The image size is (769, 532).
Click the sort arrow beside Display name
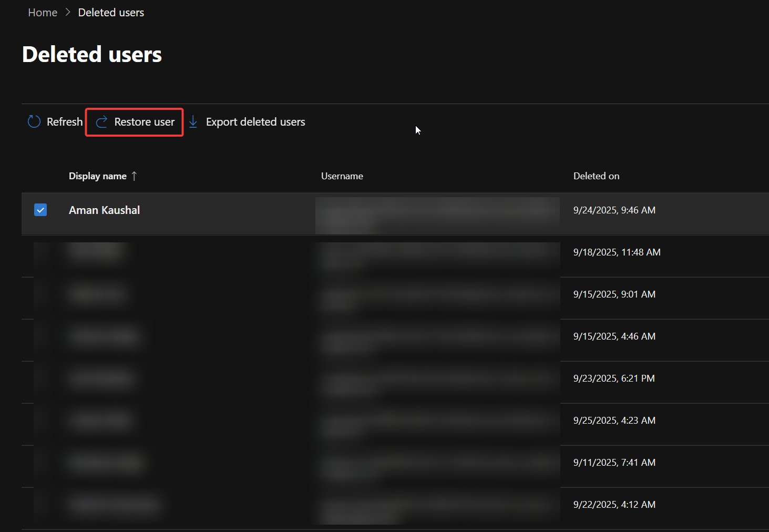pos(135,176)
